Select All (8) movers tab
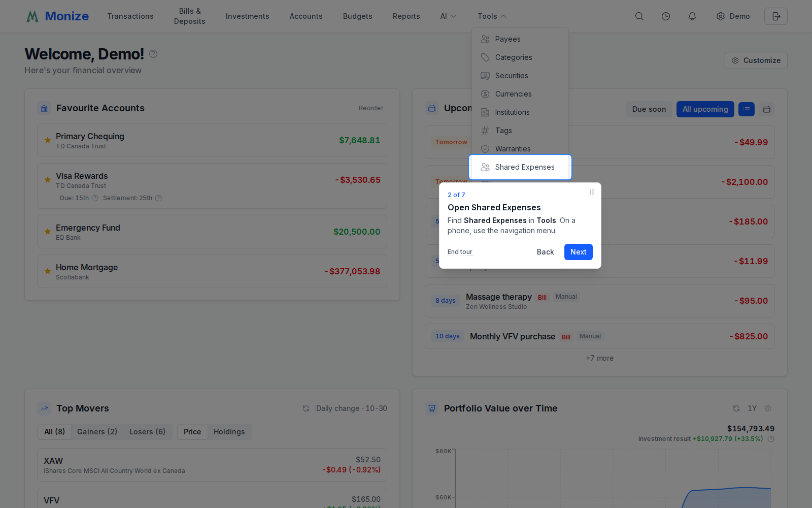The height and width of the screenshot is (508, 812). (x=55, y=432)
